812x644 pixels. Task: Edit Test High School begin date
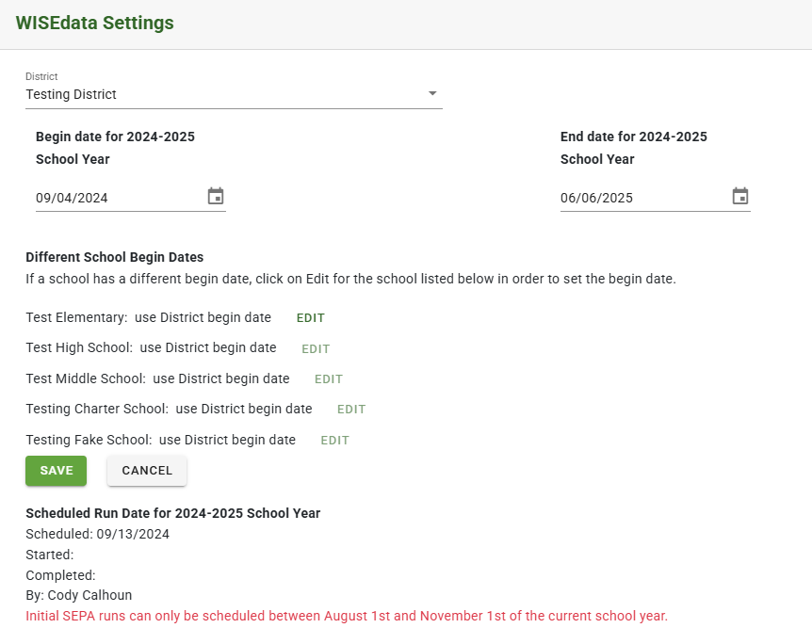point(316,349)
